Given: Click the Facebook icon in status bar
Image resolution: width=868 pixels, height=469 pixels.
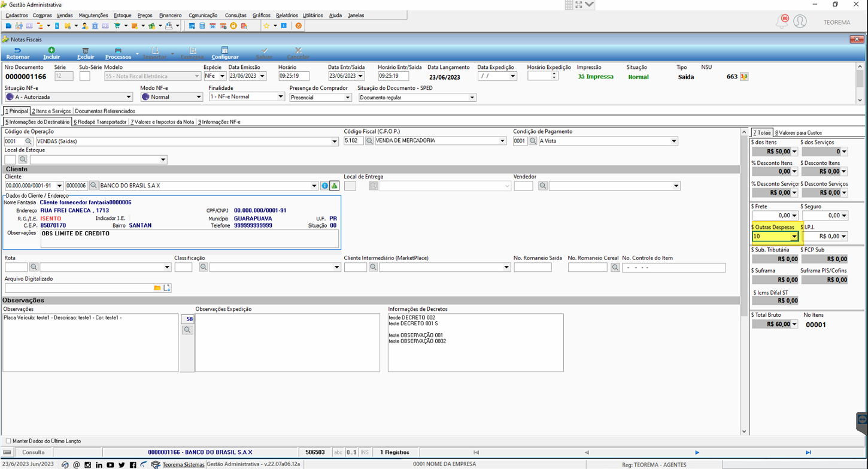Looking at the screenshot, I should click(x=133, y=465).
